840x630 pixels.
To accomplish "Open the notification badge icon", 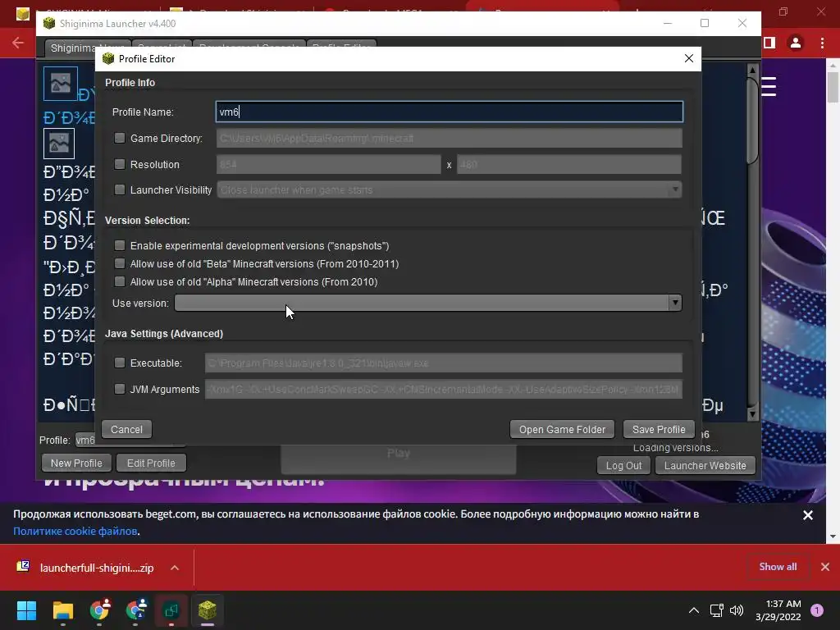I will pyautogui.click(x=817, y=609).
